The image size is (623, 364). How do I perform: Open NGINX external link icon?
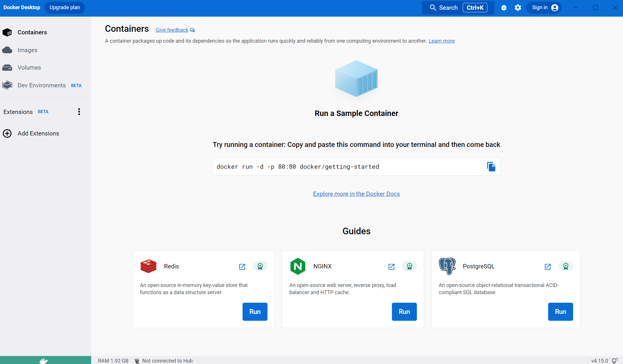391,267
